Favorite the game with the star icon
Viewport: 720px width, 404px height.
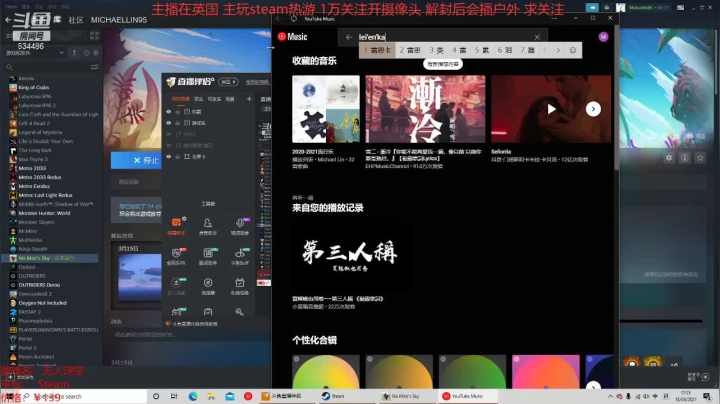pyautogui.click(x=700, y=157)
